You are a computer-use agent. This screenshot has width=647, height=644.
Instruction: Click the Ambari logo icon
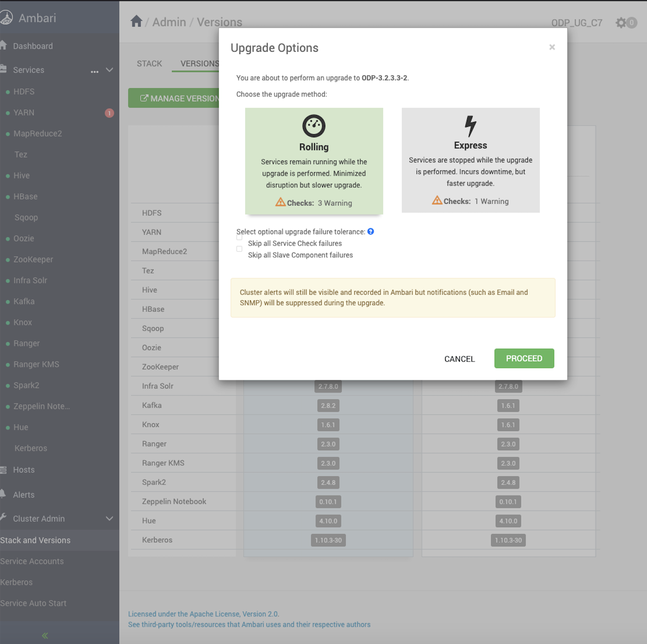click(x=6, y=18)
